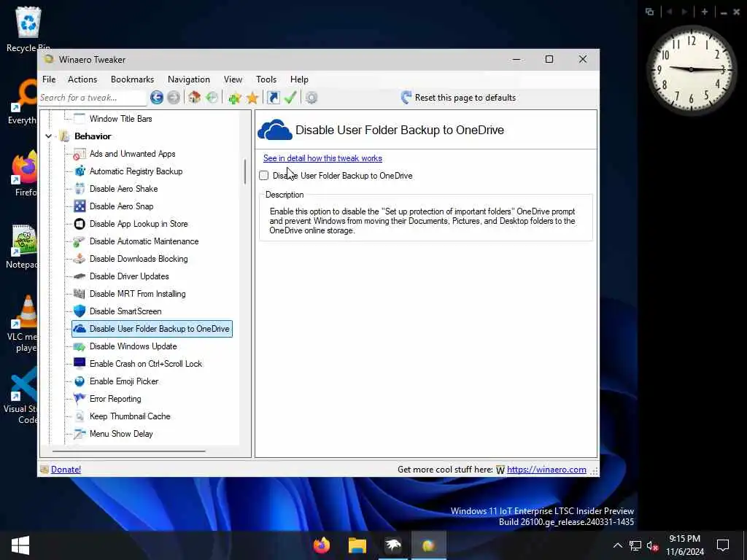Open the Recycle Bin desktop icon
The height and width of the screenshot is (560, 747).
coord(28,29)
